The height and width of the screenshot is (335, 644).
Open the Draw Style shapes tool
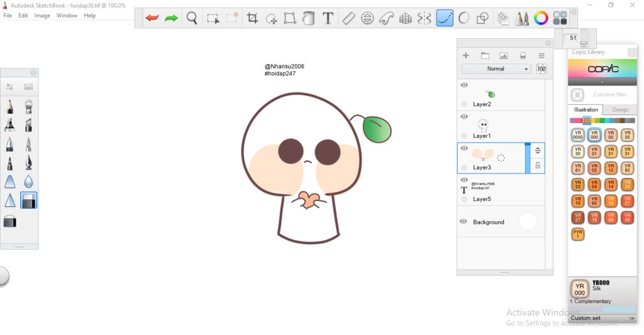[482, 18]
